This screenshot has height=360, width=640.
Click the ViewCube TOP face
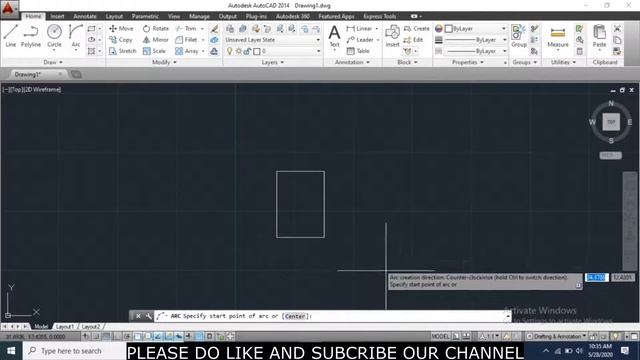[x=611, y=122]
